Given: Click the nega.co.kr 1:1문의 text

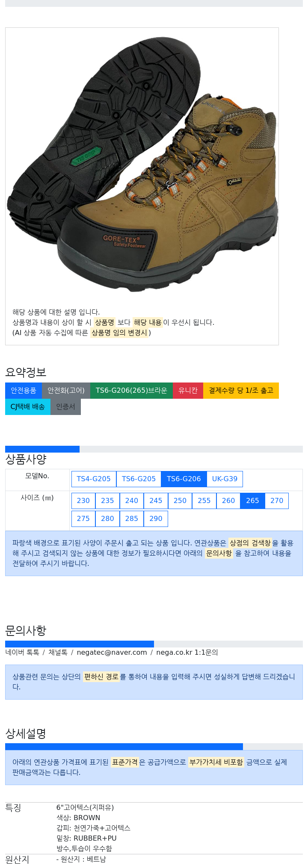Looking at the screenshot, I should pyautogui.click(x=187, y=653).
